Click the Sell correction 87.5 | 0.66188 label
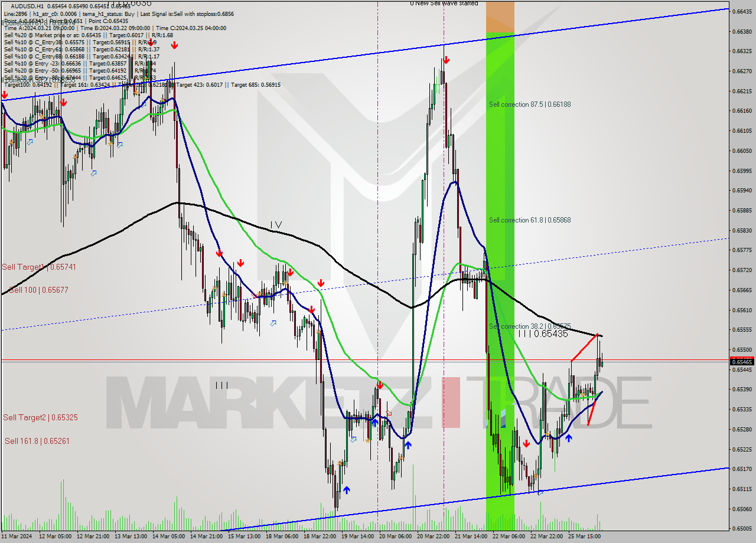This screenshot has width=756, height=543. click(x=530, y=104)
